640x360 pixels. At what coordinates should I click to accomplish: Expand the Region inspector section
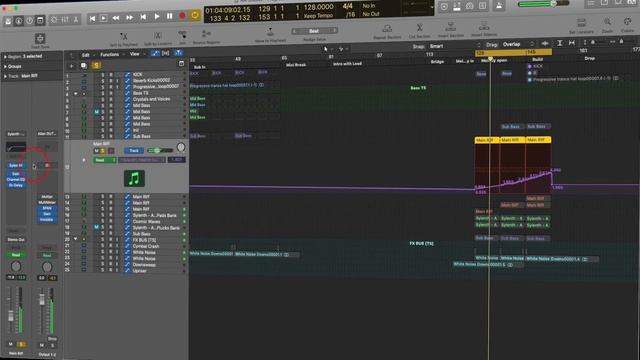(x=5, y=57)
